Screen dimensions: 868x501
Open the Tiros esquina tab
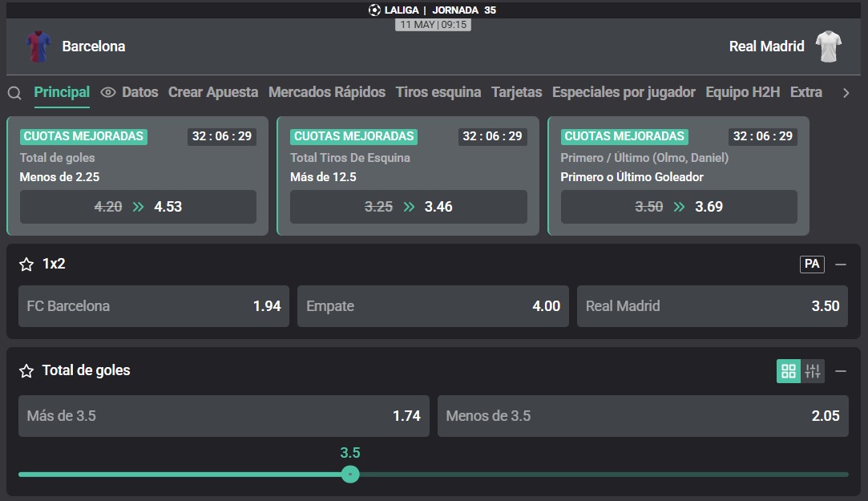tap(438, 92)
